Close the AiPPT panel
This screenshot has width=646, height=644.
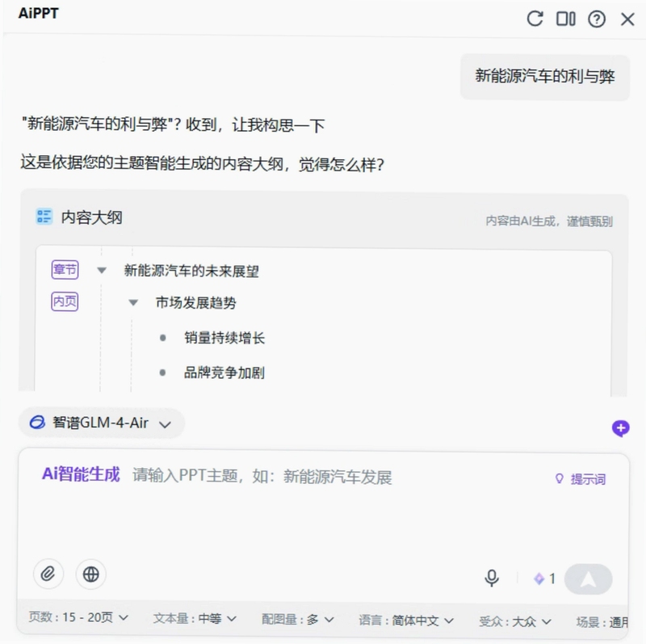tap(627, 19)
